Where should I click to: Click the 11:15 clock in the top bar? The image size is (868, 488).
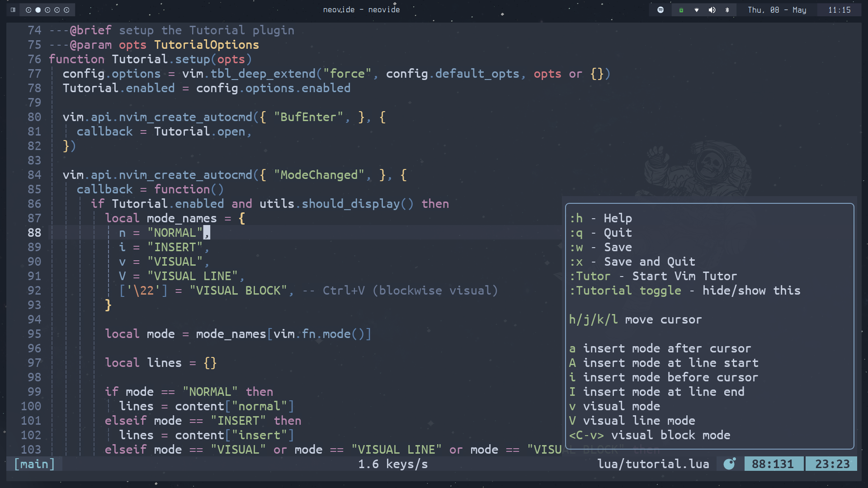click(x=839, y=10)
